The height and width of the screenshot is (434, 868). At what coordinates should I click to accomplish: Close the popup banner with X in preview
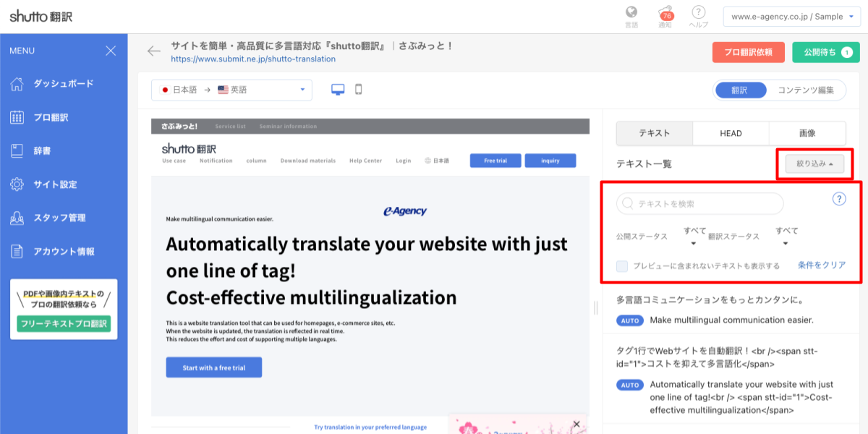[x=576, y=424]
